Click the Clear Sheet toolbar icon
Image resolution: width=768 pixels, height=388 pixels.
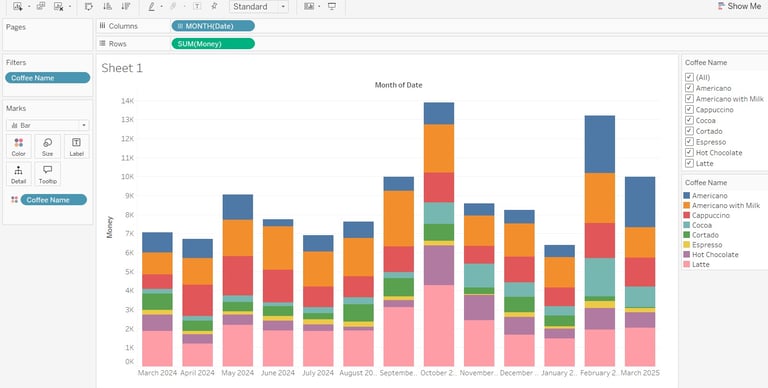(x=59, y=6)
